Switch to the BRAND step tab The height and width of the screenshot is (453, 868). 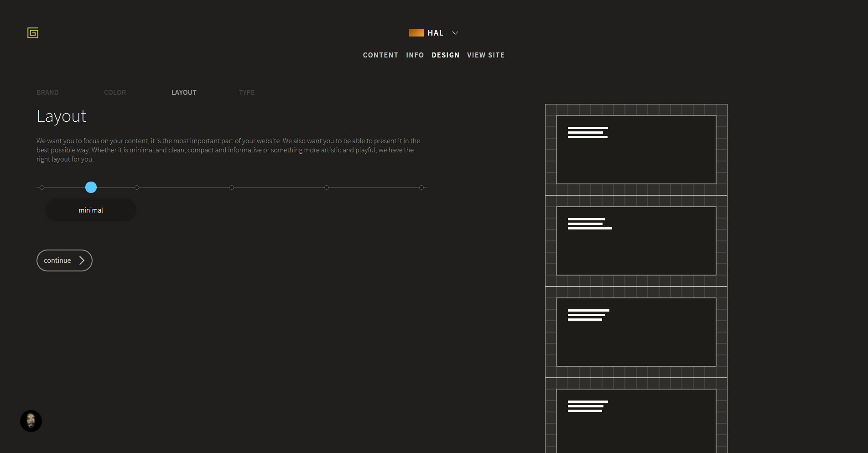pos(47,93)
